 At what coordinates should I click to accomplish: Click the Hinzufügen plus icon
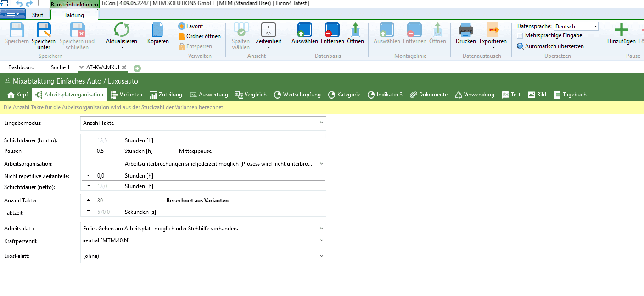[x=621, y=30]
